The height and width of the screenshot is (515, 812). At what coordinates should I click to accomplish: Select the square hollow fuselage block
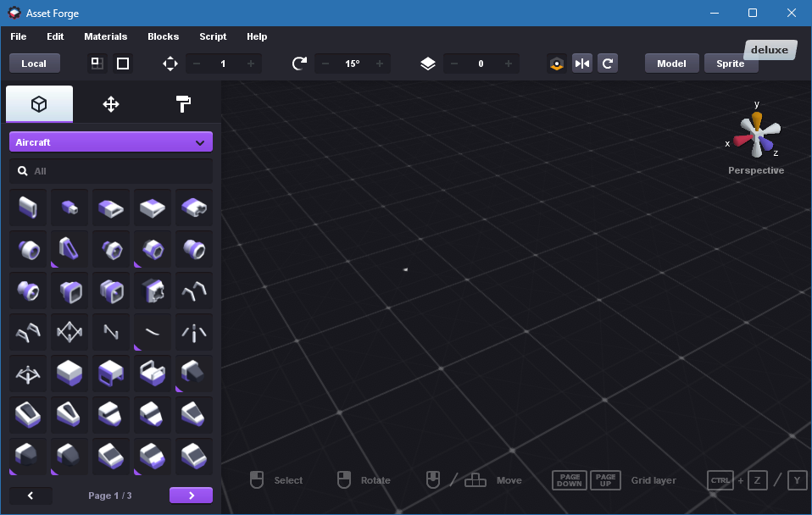(70, 291)
